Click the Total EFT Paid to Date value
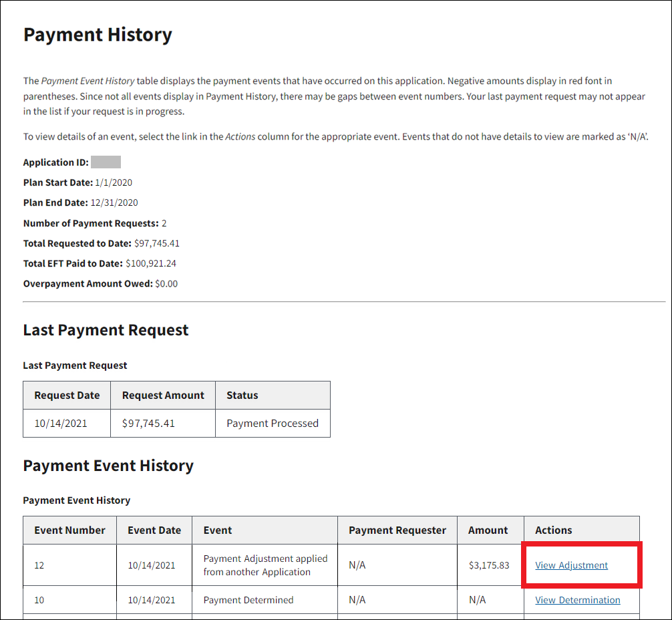672x620 pixels. [151, 263]
